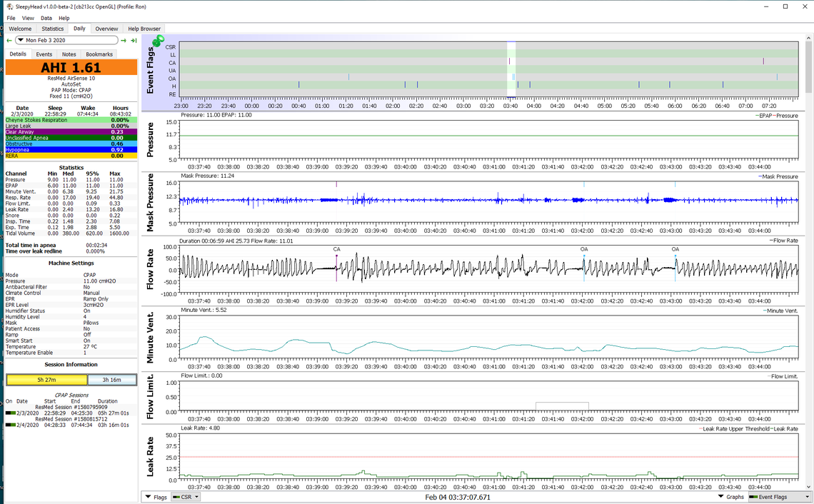Open the CSR flags dropdown at bottom
The height and width of the screenshot is (504, 814).
[186, 497]
